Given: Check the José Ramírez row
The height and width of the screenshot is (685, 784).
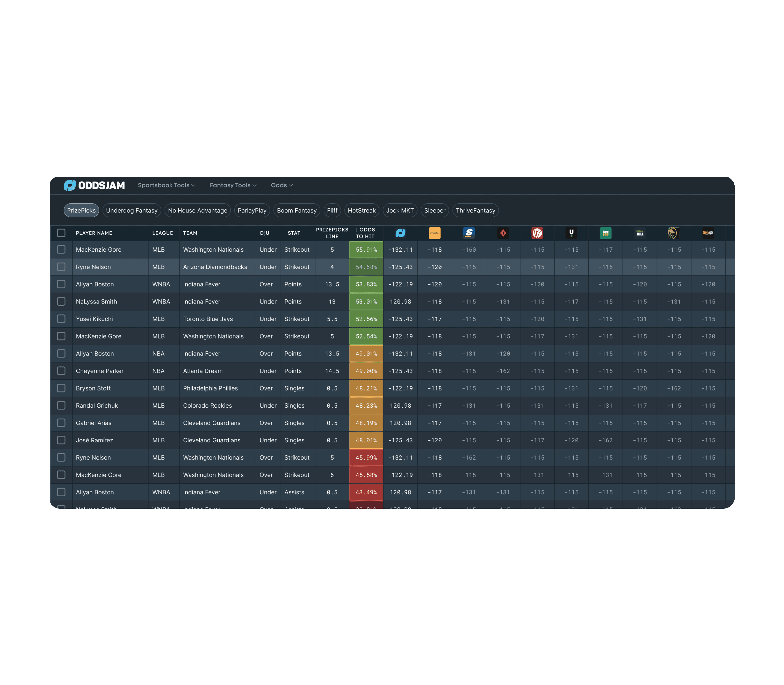Looking at the screenshot, I should [61, 440].
